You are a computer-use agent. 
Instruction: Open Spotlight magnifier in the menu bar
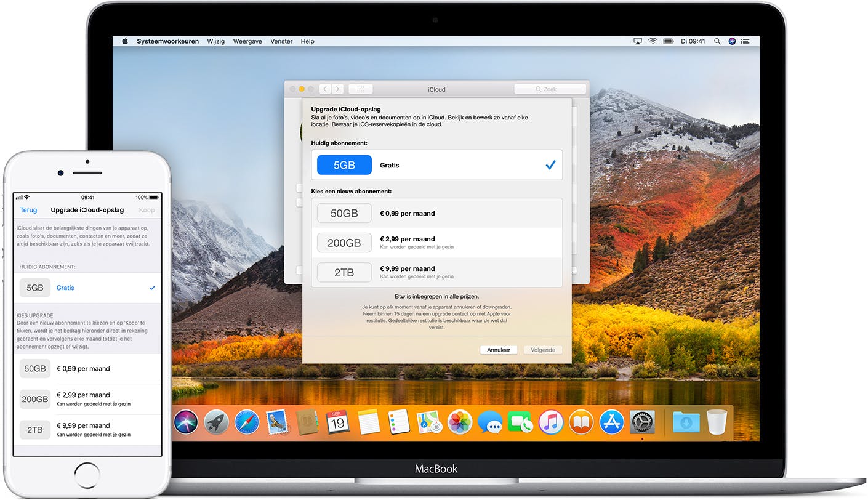point(717,41)
